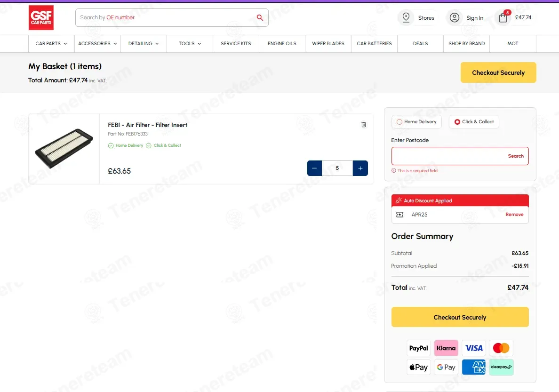This screenshot has height=392, width=559.
Task: Remove the APR25 discount code
Action: tap(514, 215)
